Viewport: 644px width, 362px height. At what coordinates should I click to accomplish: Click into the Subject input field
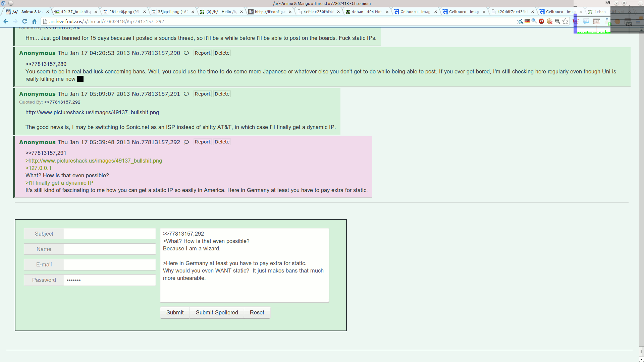110,234
